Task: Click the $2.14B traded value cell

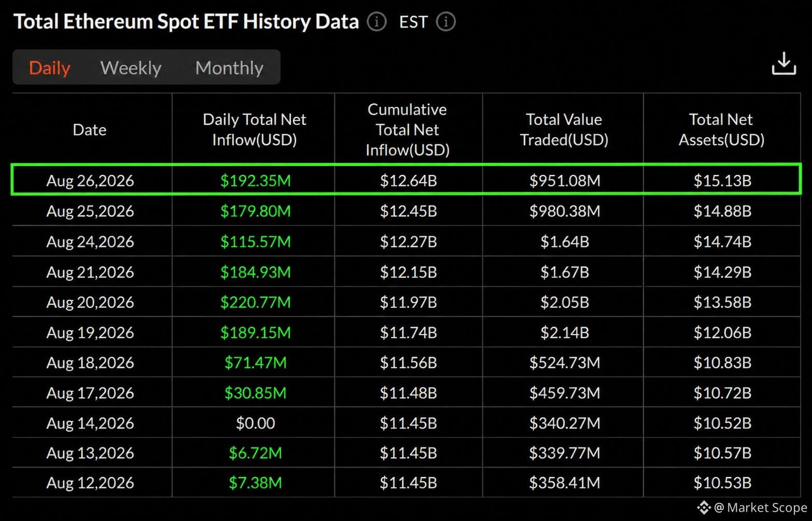Action: [564, 332]
